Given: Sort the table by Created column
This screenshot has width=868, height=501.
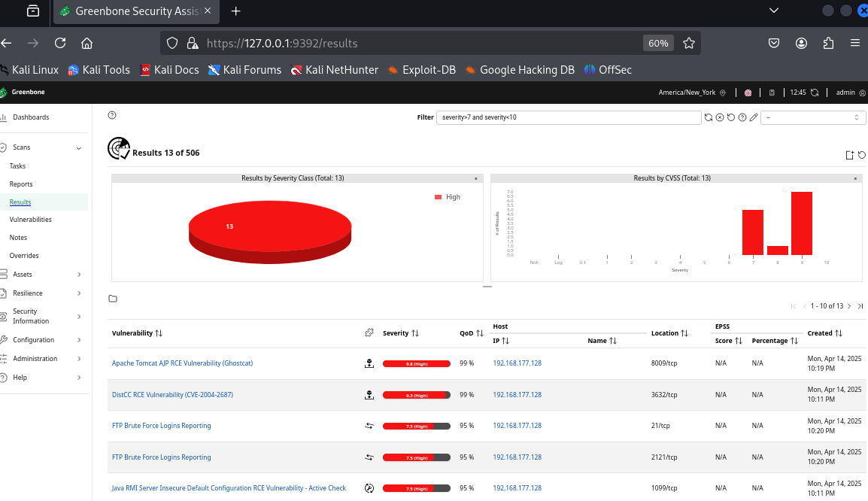Looking at the screenshot, I should pos(824,332).
